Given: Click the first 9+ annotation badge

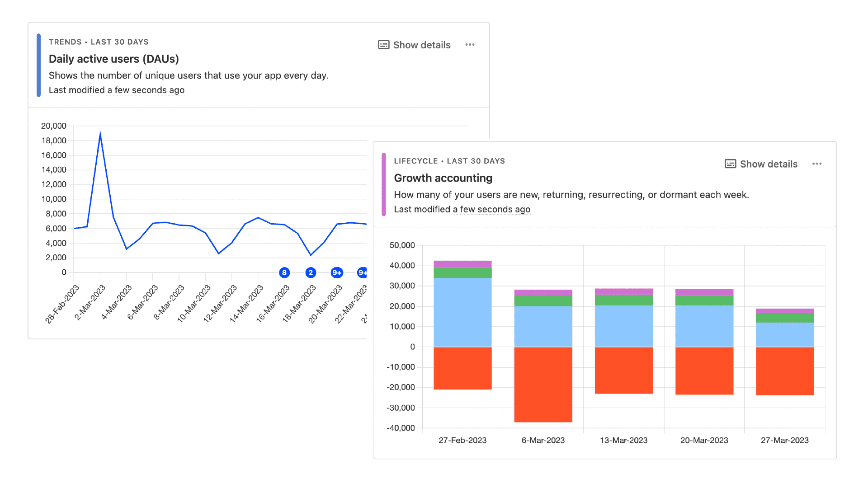Looking at the screenshot, I should pos(337,272).
